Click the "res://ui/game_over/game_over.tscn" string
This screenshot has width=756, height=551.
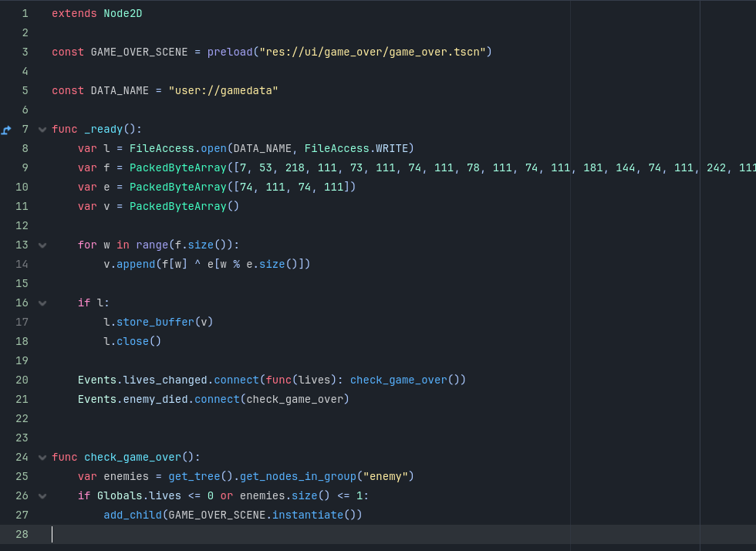click(x=372, y=52)
